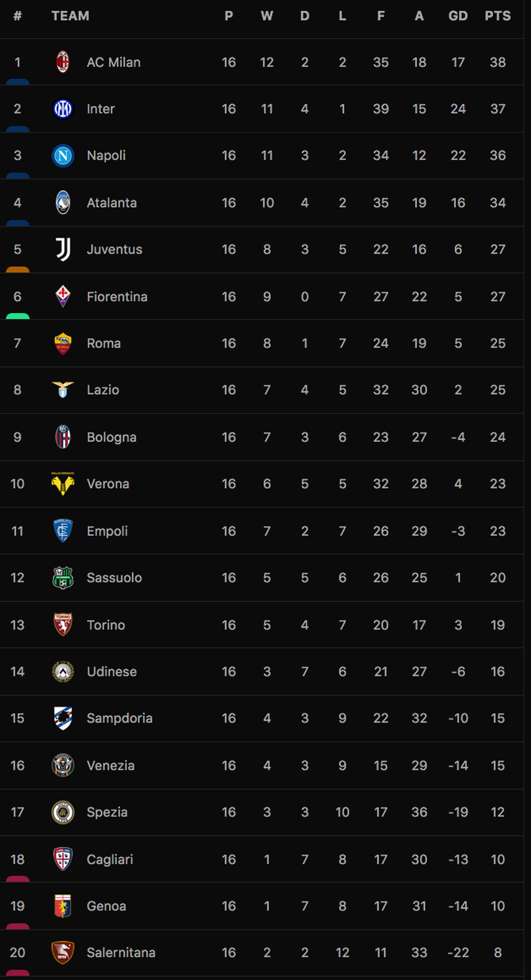
Task: Sort table by PTS column header
Action: (x=497, y=16)
